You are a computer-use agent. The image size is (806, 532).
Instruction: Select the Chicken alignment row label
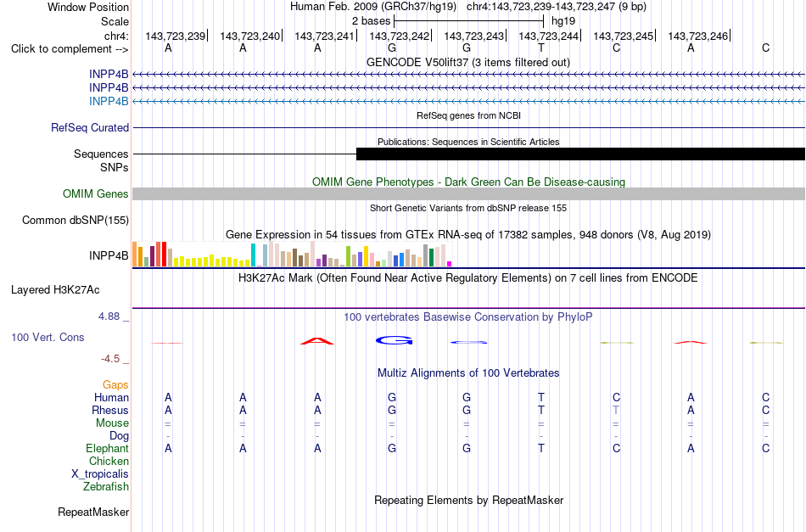(109, 461)
